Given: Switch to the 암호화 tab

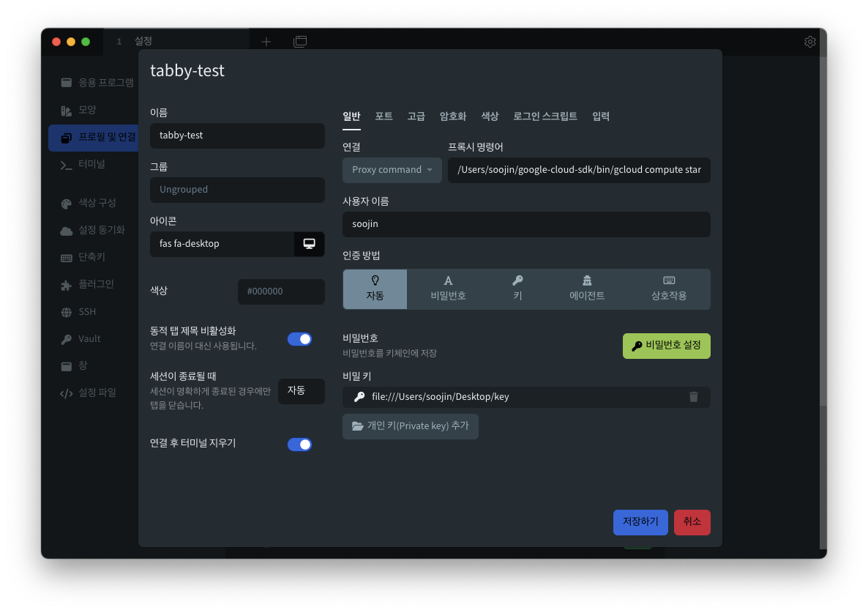Looking at the screenshot, I should point(453,116).
